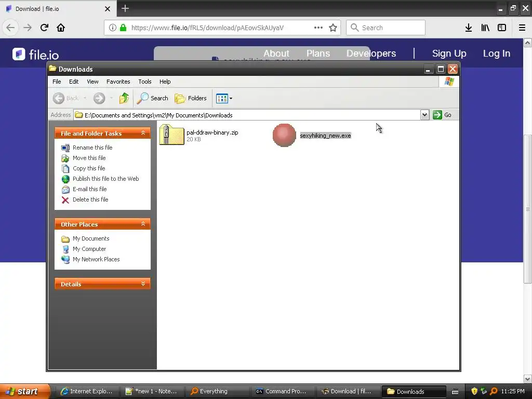
Task: Go to My Documents in Other Places
Action: (91, 238)
